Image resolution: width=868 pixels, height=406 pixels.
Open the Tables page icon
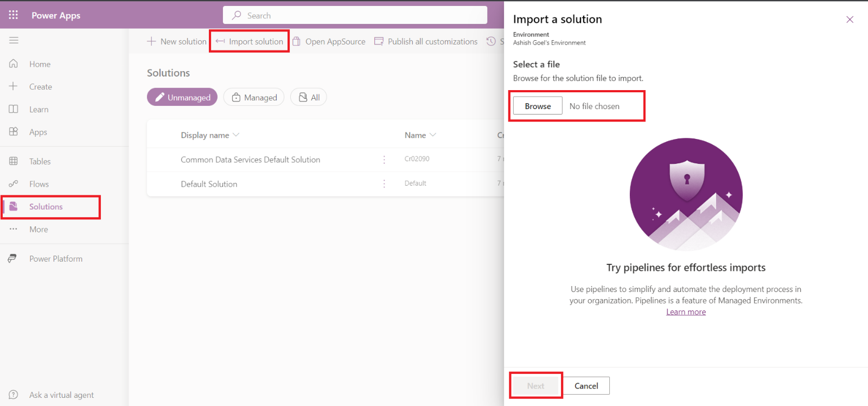click(14, 161)
